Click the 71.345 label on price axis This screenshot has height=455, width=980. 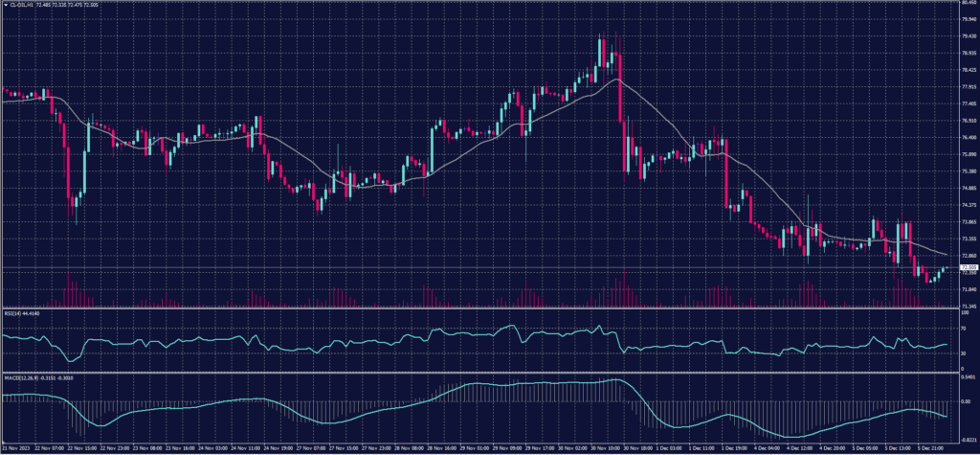(962, 306)
